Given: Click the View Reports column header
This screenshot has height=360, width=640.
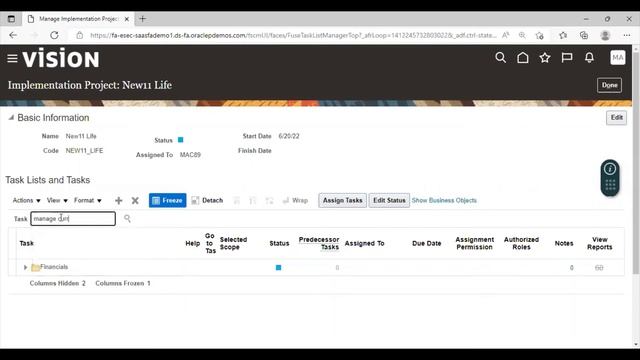Looking at the screenshot, I should point(600,243).
